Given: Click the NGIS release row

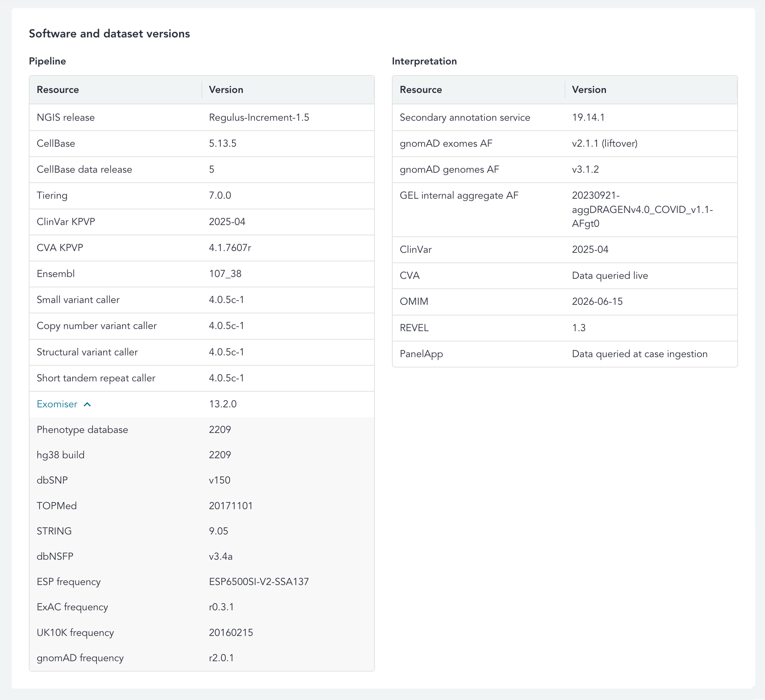Looking at the screenshot, I should click(202, 117).
